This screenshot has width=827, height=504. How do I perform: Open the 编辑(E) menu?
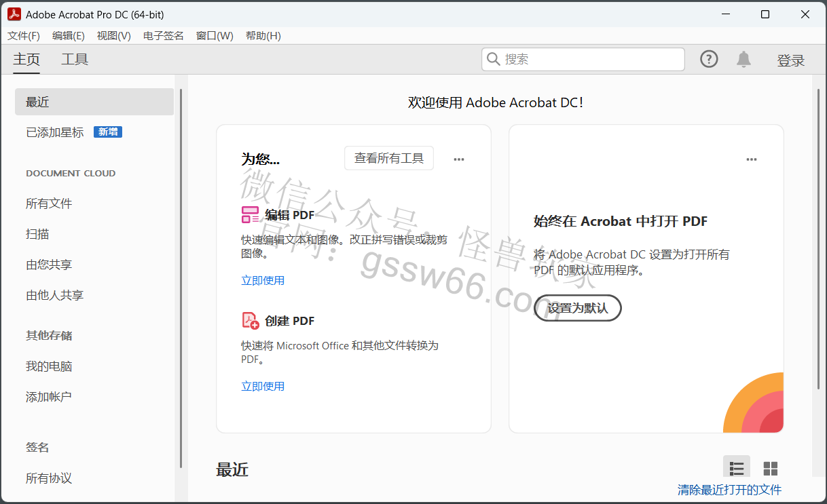click(69, 36)
